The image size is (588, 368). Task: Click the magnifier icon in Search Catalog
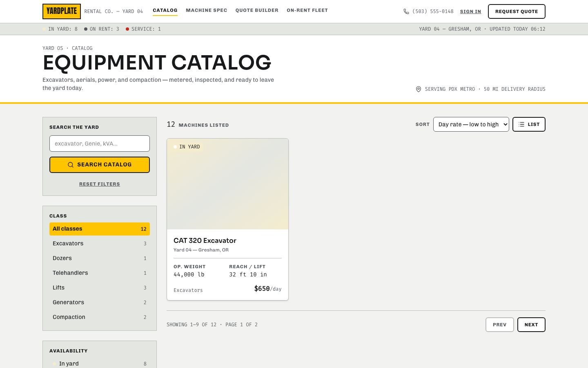[71, 165]
